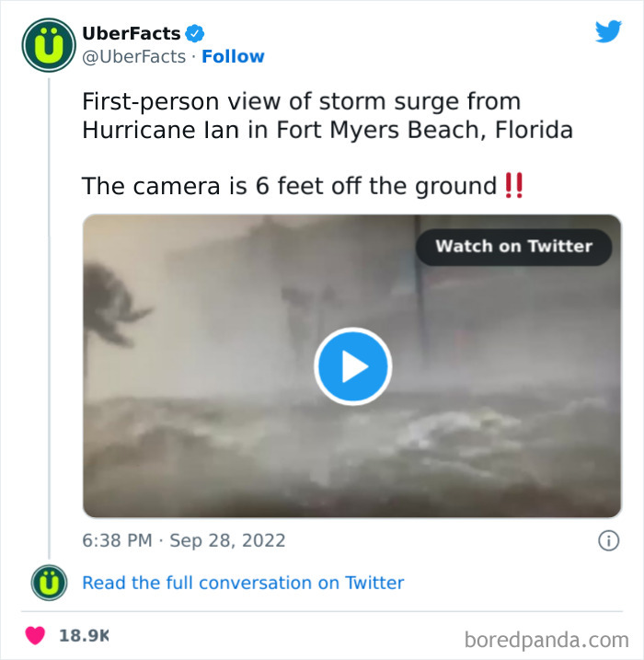Click the tweet text about Hurricane Ian
The height and width of the screenshot is (660, 644).
328,115
